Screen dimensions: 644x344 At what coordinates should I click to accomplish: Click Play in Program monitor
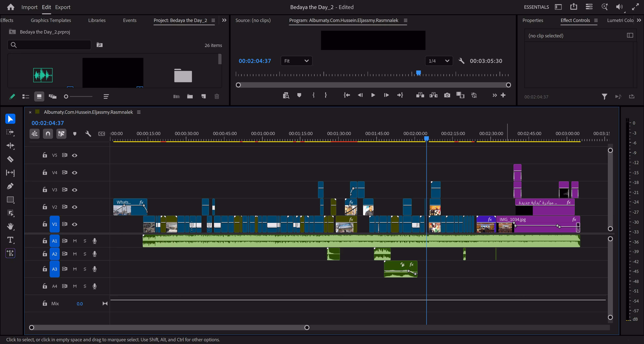click(373, 95)
